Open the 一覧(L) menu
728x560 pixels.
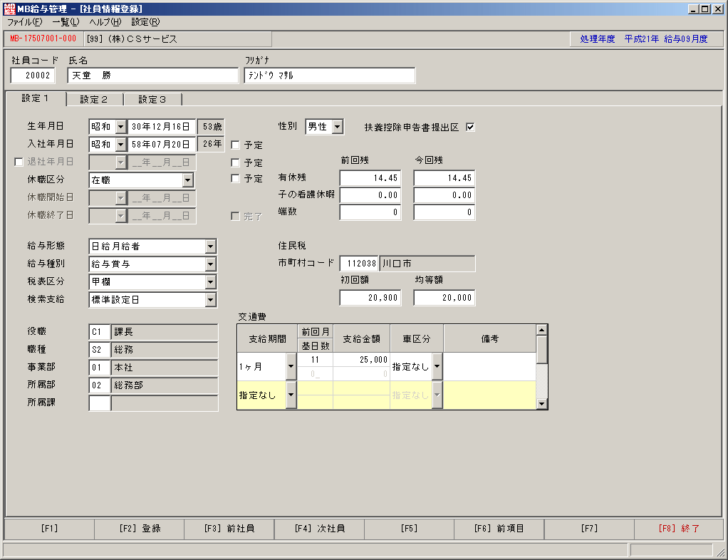66,22
